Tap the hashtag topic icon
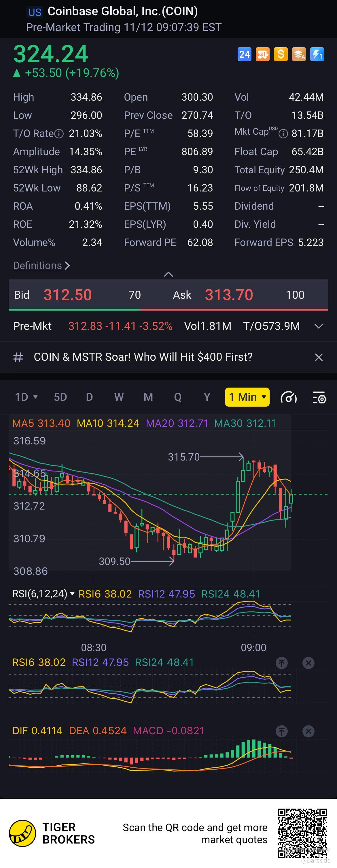 point(18,357)
